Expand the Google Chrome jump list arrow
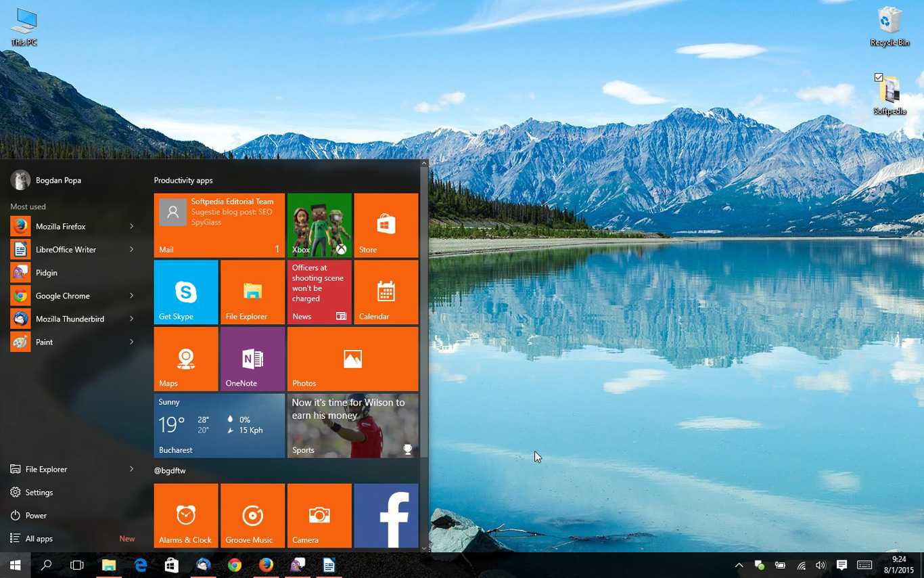This screenshot has height=578, width=924. (x=132, y=296)
